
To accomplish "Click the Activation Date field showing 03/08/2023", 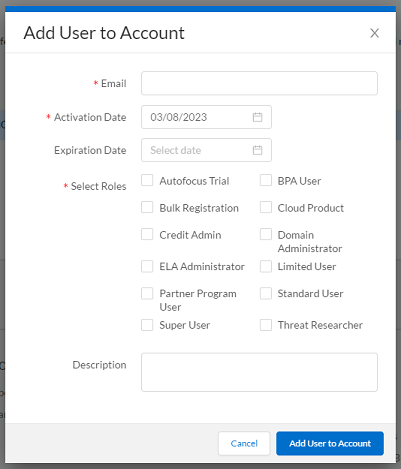I will tap(206, 117).
